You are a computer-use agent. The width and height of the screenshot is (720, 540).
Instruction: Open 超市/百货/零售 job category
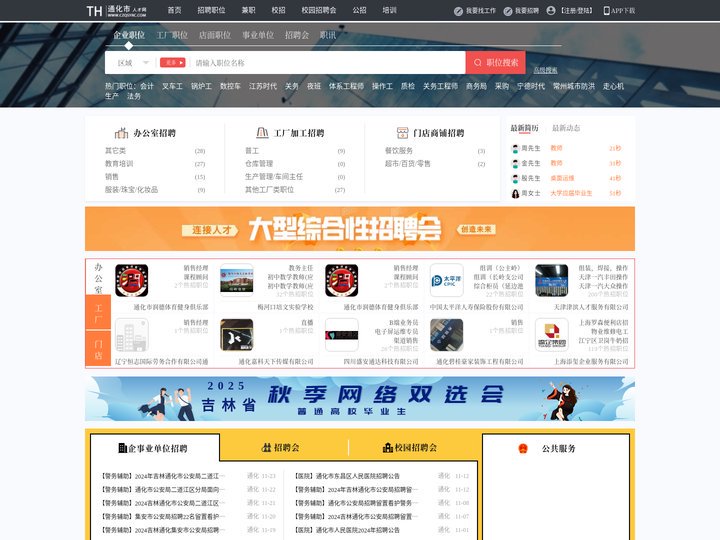408,163
